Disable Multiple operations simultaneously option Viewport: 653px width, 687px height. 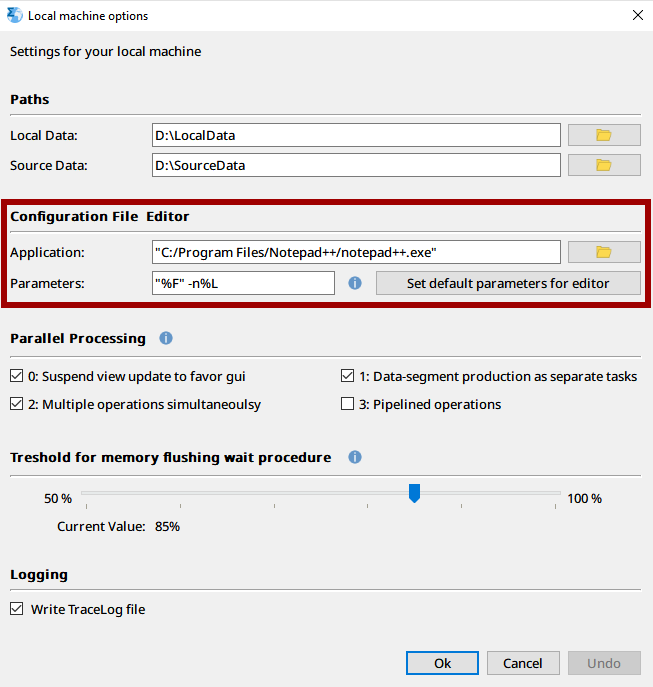point(17,404)
